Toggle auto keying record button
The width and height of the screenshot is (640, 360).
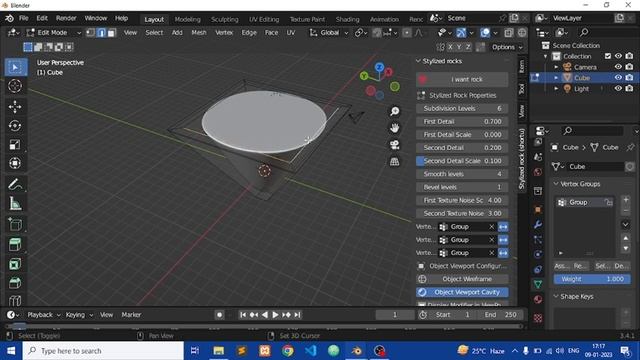coord(219,315)
